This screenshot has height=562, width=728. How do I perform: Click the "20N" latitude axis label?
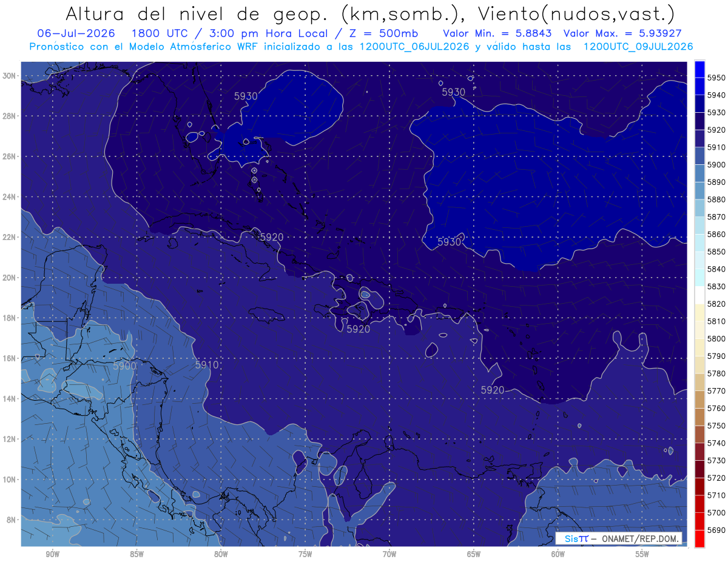[9, 278]
